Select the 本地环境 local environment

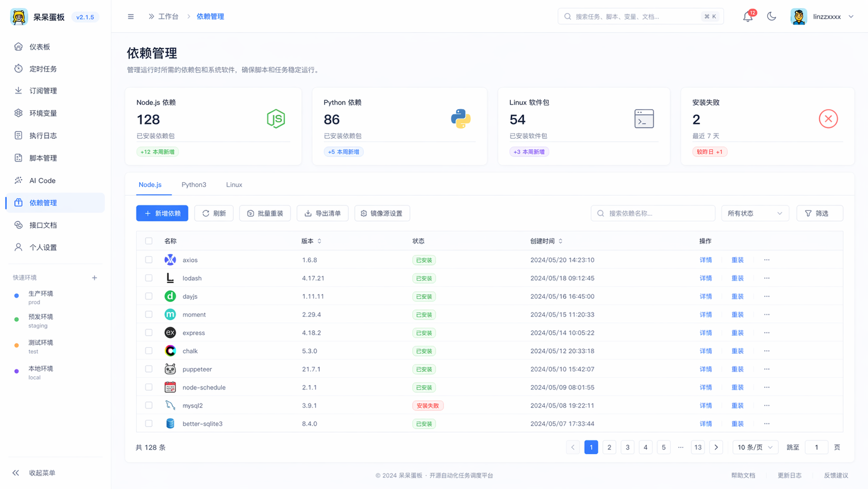(x=40, y=373)
